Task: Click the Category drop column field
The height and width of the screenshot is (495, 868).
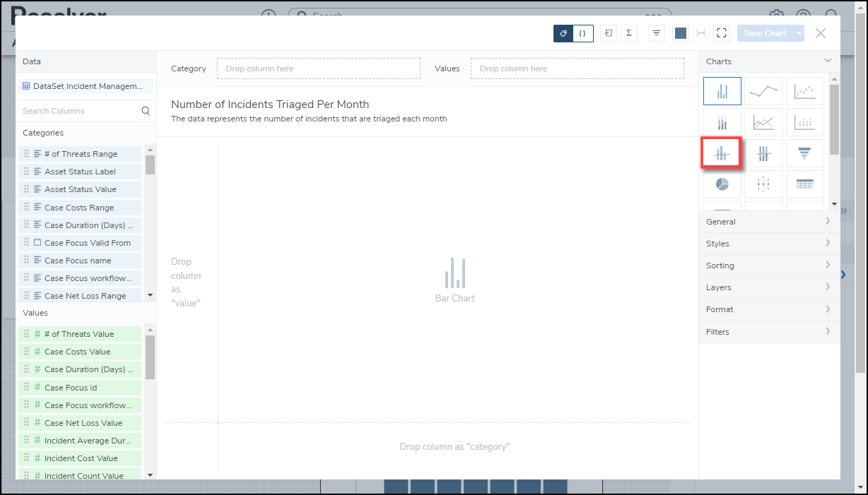Action: point(319,68)
